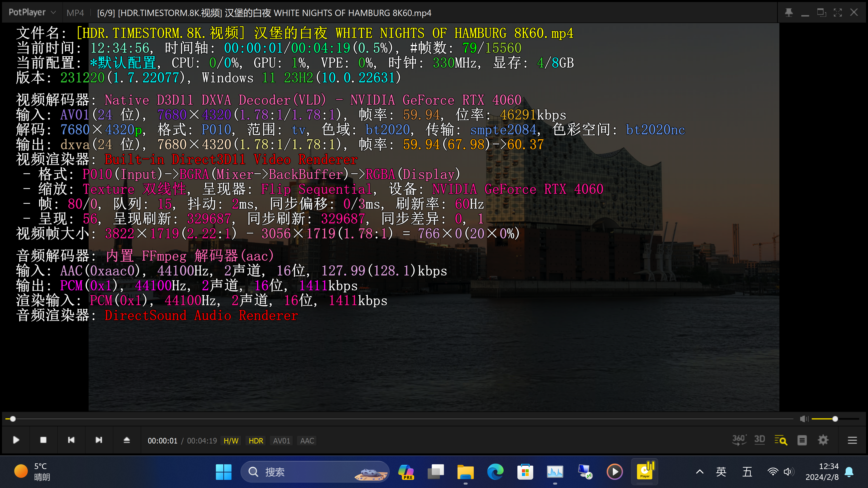The height and width of the screenshot is (488, 868).
Task: Toggle the HDR badge
Action: pos(256,441)
